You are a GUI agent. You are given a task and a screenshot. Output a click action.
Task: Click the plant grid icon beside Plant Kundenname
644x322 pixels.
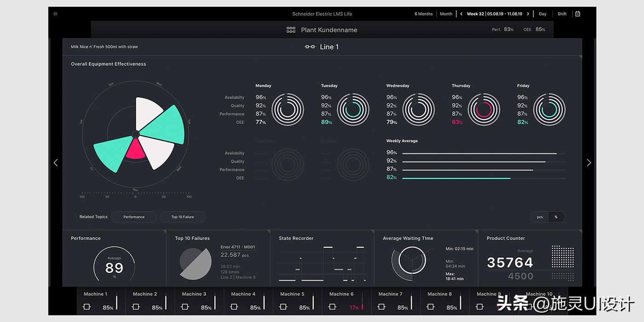(291, 30)
